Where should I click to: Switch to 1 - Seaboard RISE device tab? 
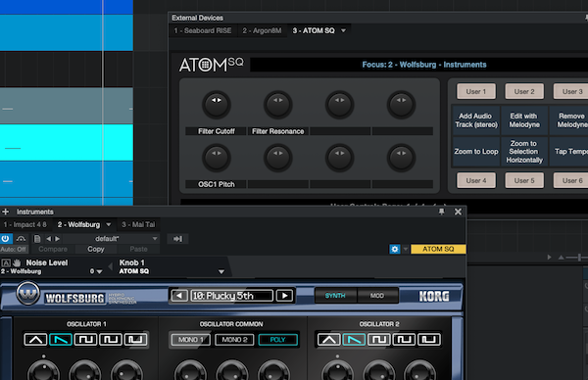(203, 30)
